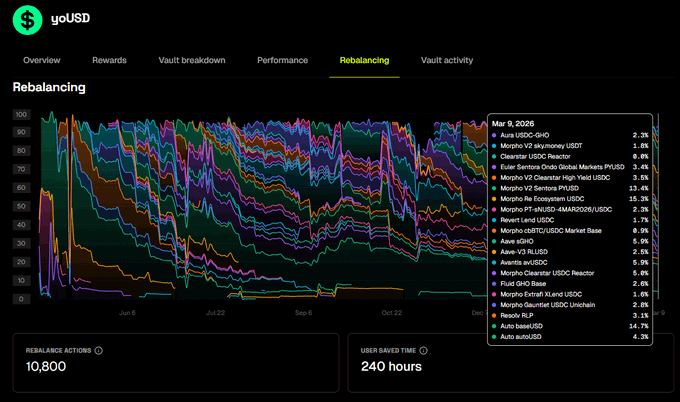Open the Overview tab

click(x=42, y=60)
